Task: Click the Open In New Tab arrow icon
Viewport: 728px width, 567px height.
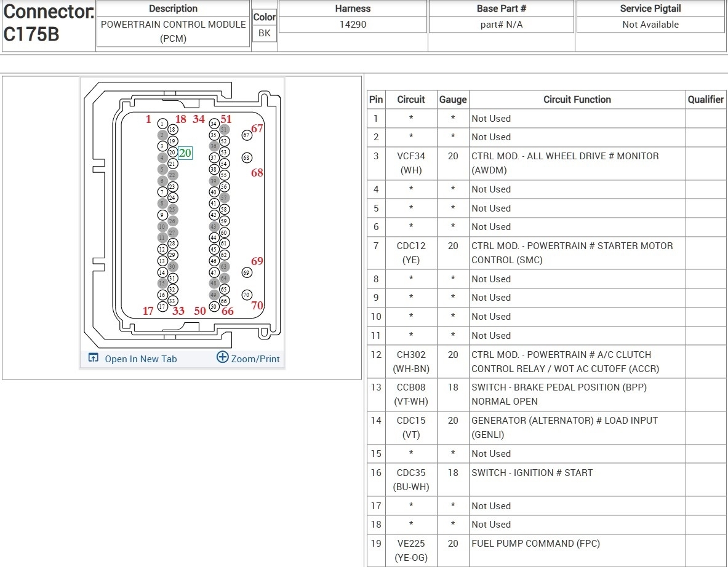Action: [x=94, y=358]
